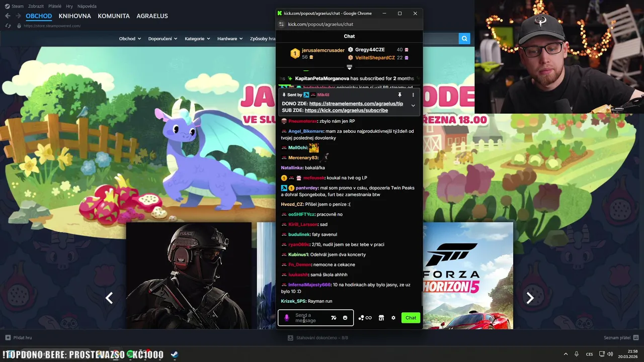
Task: Click username Krizek_SPS in chat
Action: 293,301
